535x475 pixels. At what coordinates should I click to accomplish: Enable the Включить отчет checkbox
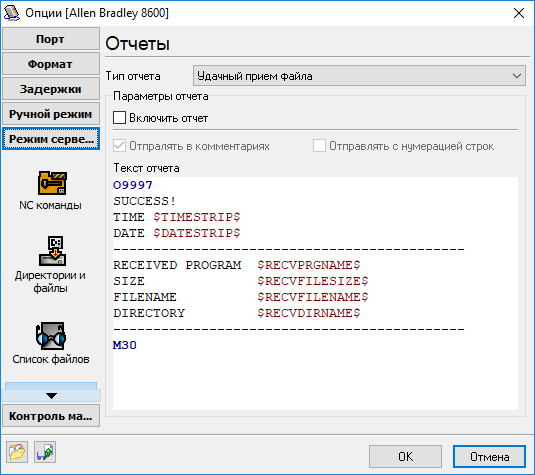[x=119, y=118]
